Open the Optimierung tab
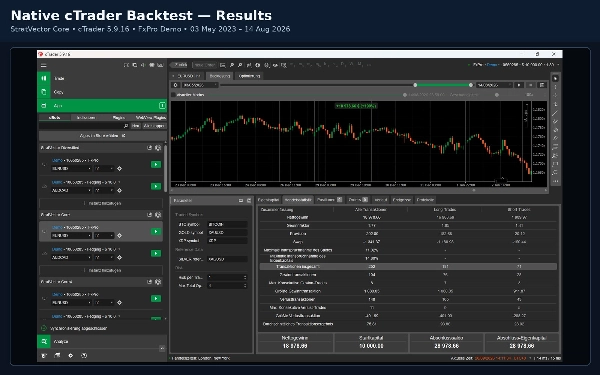Viewport: 600px width, 375px height. pos(249,76)
